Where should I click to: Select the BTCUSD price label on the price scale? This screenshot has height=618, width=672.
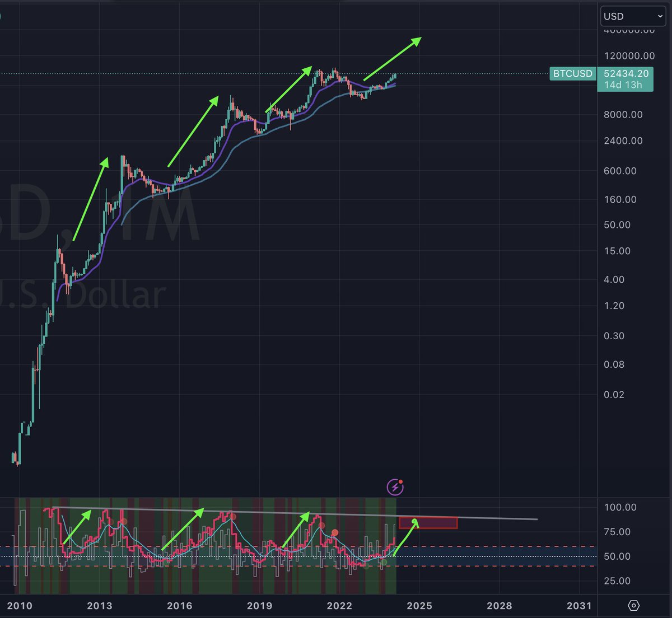[572, 73]
